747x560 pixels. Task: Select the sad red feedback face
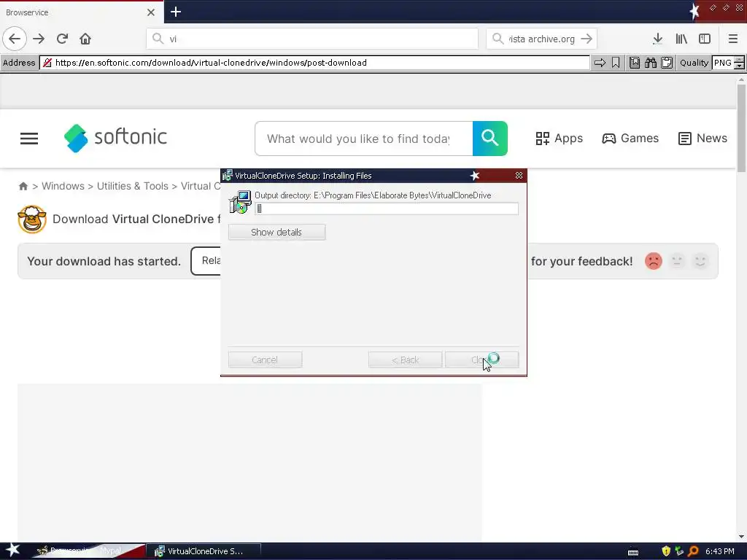click(653, 261)
